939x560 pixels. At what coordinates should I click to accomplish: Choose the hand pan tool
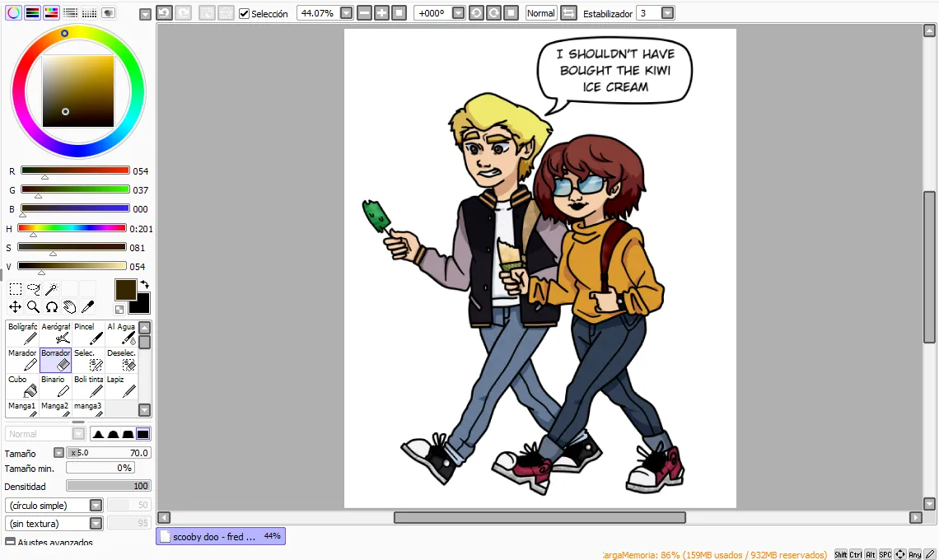[x=69, y=307]
